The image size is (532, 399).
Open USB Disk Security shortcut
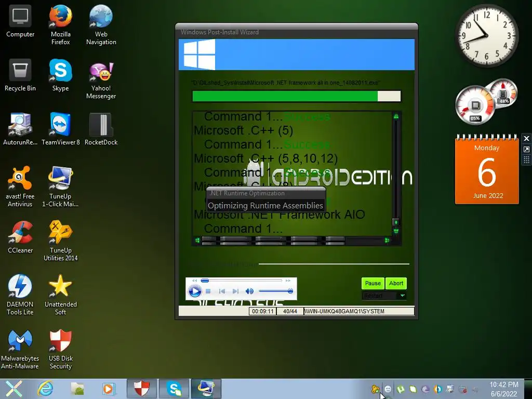[x=60, y=349]
